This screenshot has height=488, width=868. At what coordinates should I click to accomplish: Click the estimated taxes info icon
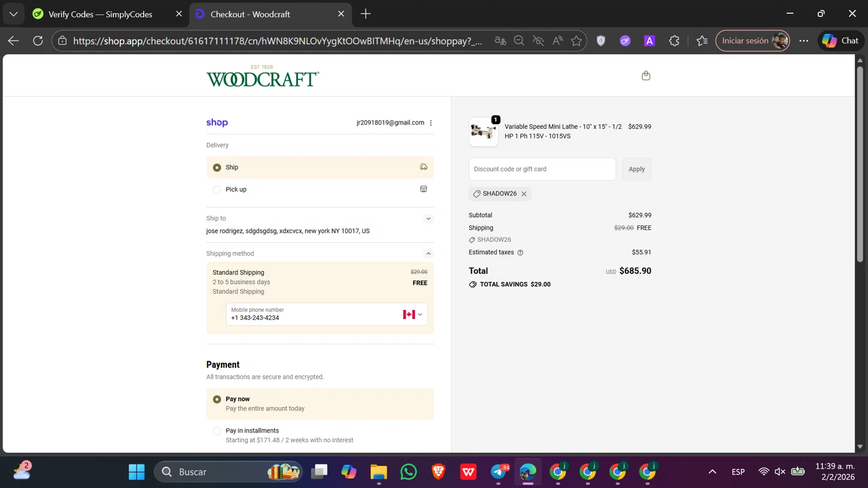pos(520,252)
